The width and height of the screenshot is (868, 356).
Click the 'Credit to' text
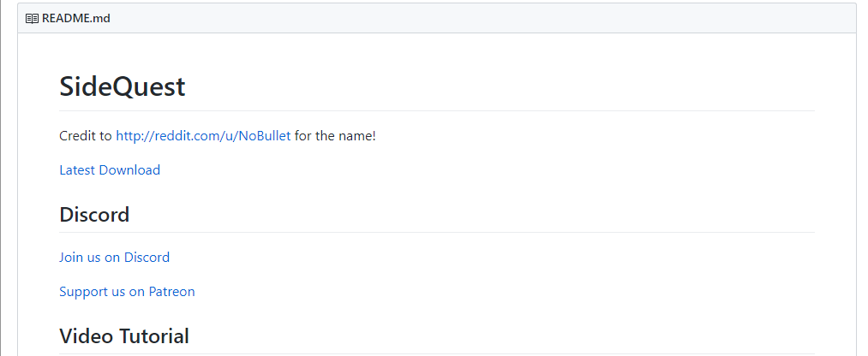click(x=86, y=136)
